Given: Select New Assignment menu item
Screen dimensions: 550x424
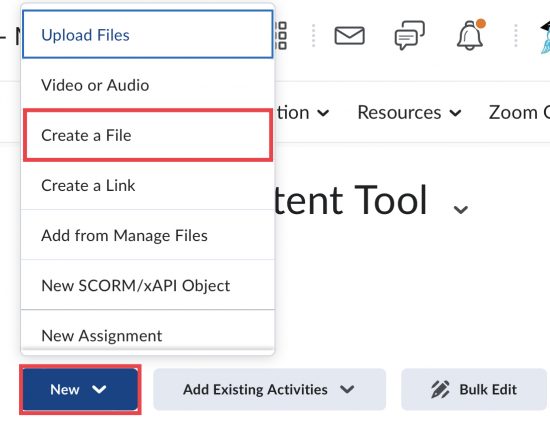Looking at the screenshot, I should point(148,336).
